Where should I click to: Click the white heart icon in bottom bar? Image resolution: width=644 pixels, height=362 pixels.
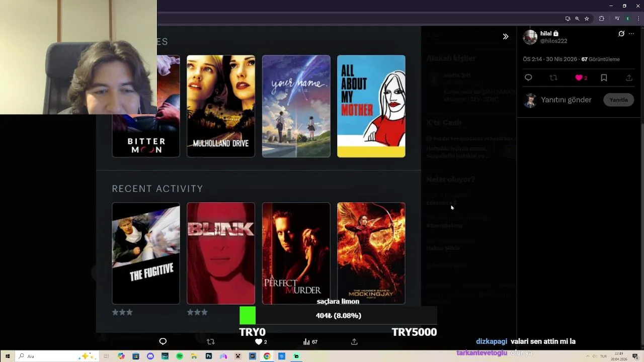[259, 341]
